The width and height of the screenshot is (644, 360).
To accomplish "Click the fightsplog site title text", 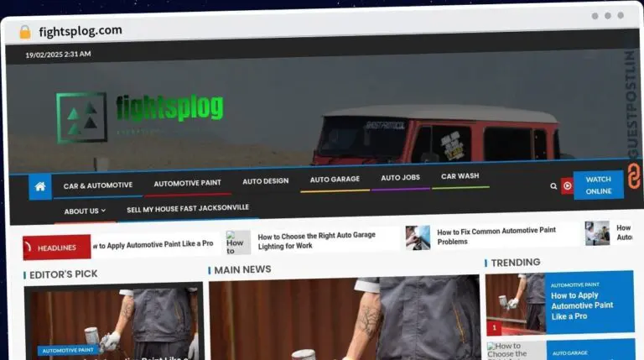I will coord(169,107).
